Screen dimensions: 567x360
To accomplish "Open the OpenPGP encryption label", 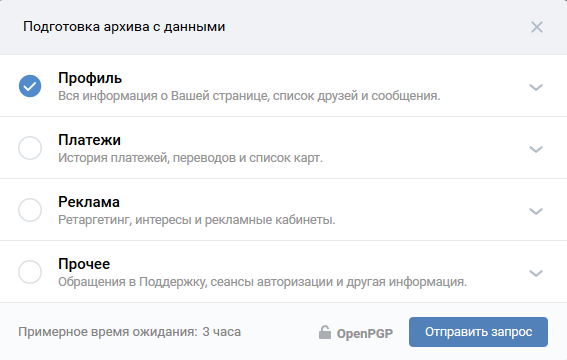I will (x=364, y=333).
